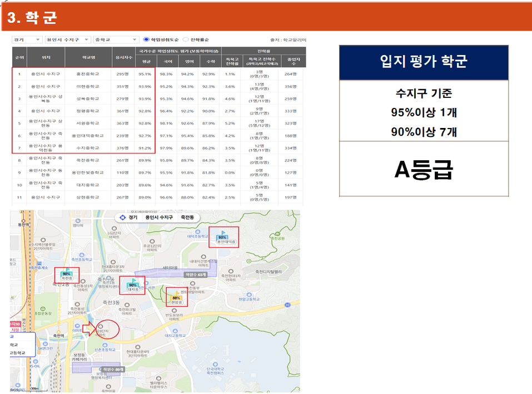Click the 죽전초등학교 school icon on map

point(82,255)
